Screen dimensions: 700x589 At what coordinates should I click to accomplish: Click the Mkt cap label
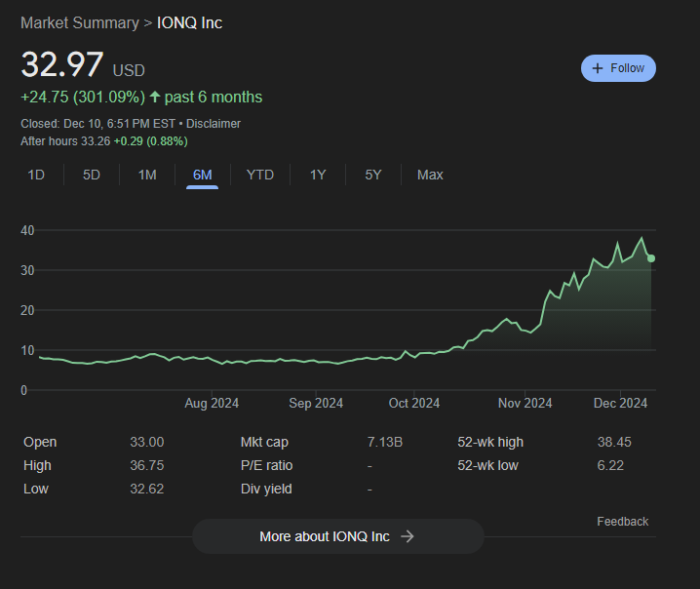coord(264,442)
